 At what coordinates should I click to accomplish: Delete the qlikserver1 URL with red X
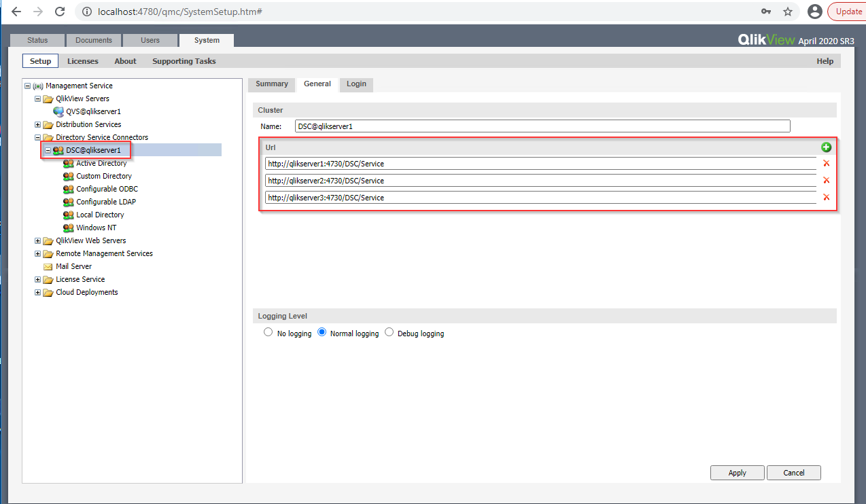point(826,163)
